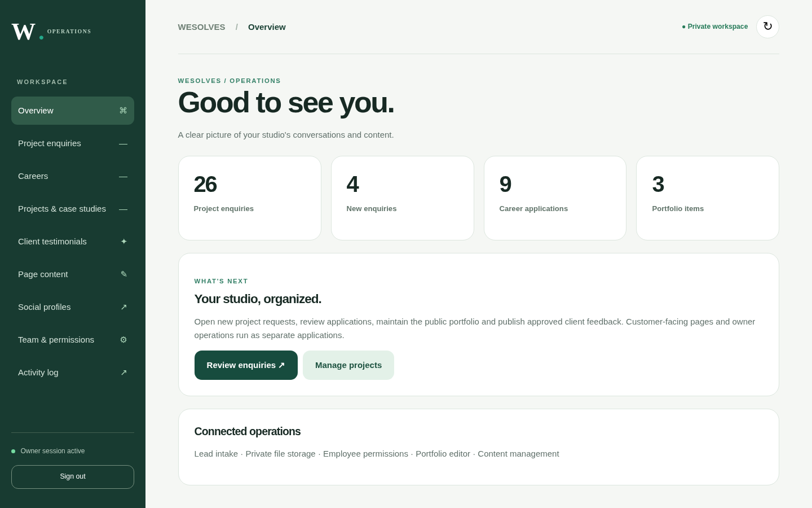Click the Private workspace status label
This screenshot has height=508, width=812.
coord(715,27)
